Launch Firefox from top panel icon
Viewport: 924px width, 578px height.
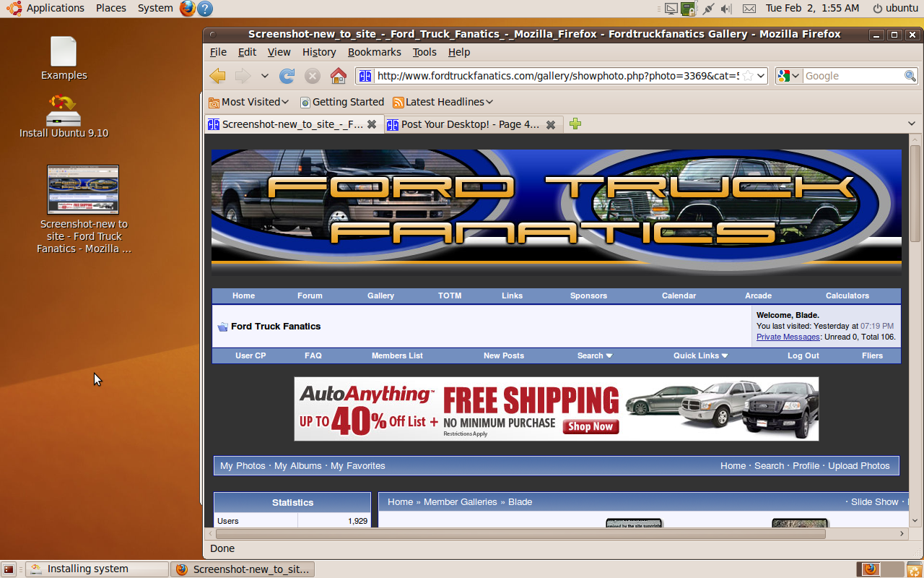(188, 8)
